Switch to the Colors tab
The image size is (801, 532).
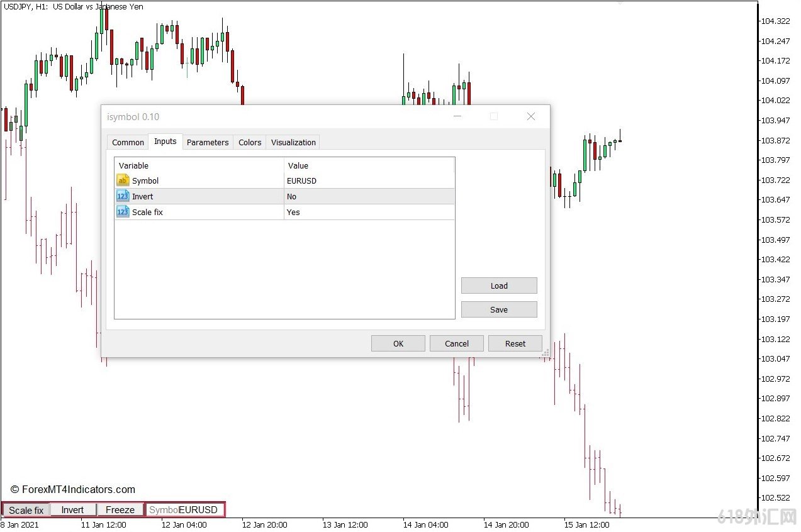(x=250, y=142)
